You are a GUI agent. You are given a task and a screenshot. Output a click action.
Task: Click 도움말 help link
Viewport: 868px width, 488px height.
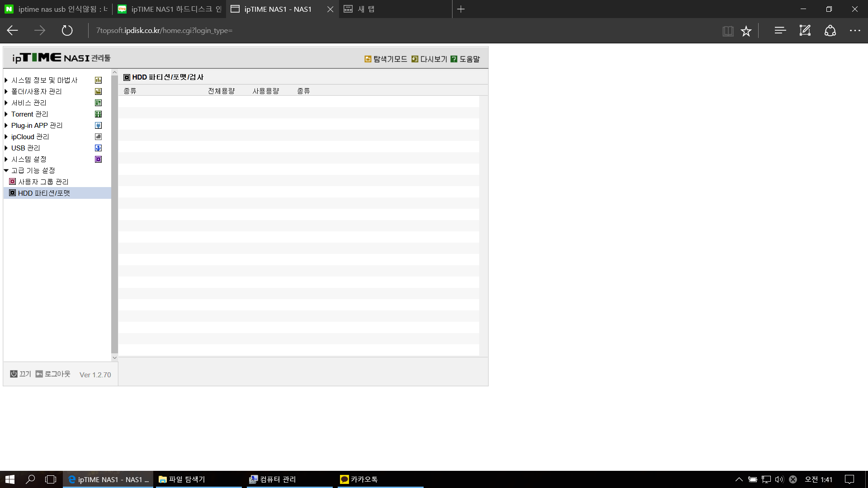click(465, 59)
